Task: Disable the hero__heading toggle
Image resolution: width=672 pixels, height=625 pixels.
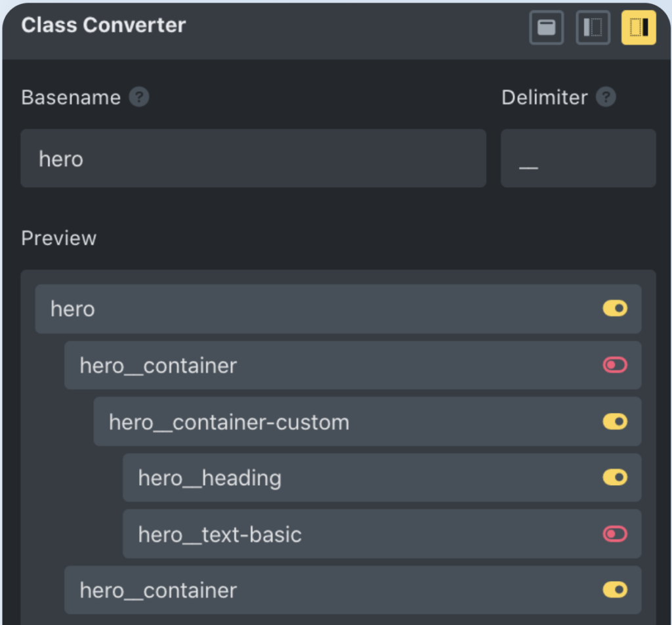Action: [615, 477]
